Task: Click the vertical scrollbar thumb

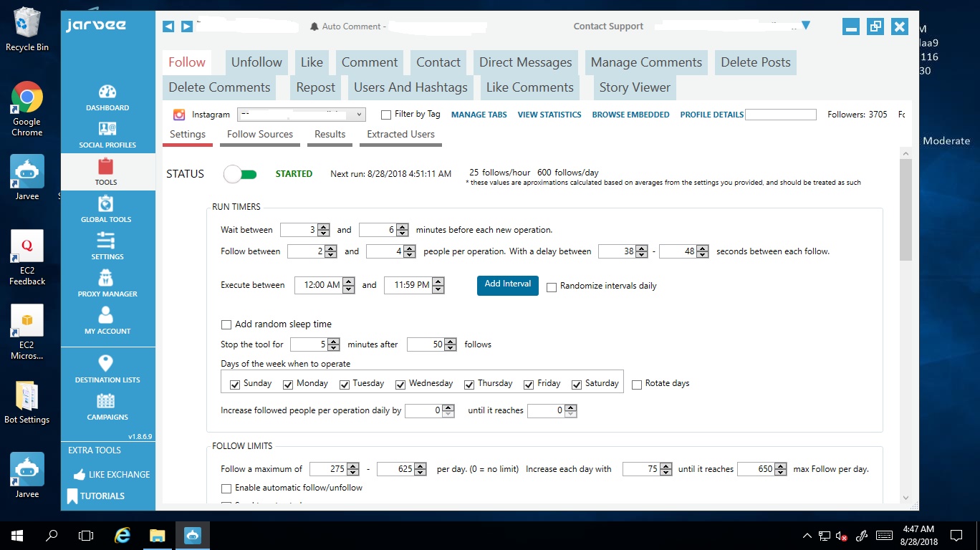Action: tap(905, 209)
